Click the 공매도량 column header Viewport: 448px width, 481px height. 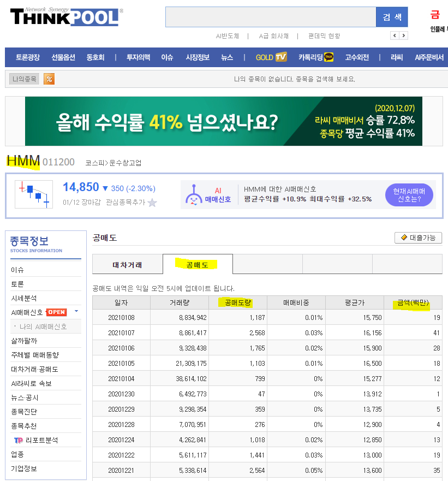tap(238, 302)
